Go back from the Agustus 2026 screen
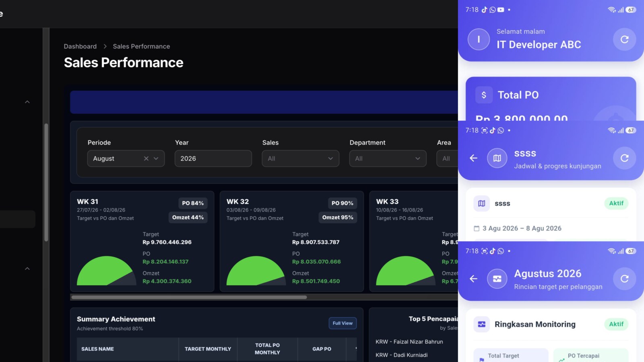The image size is (644, 362). coord(473,279)
